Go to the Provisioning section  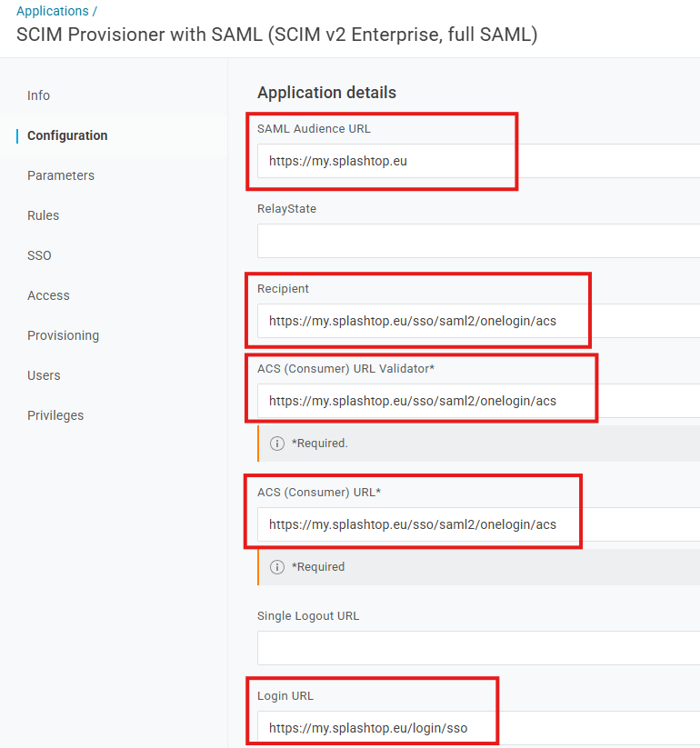[x=63, y=336]
